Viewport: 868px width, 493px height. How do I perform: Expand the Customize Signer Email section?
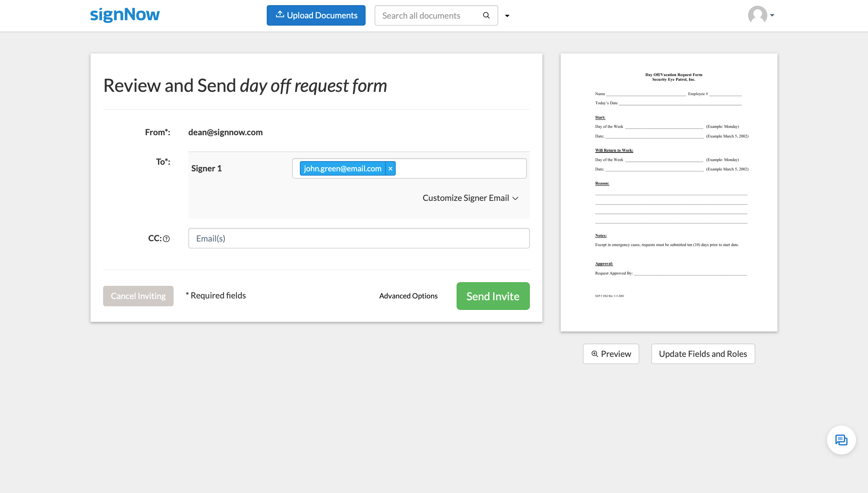470,198
